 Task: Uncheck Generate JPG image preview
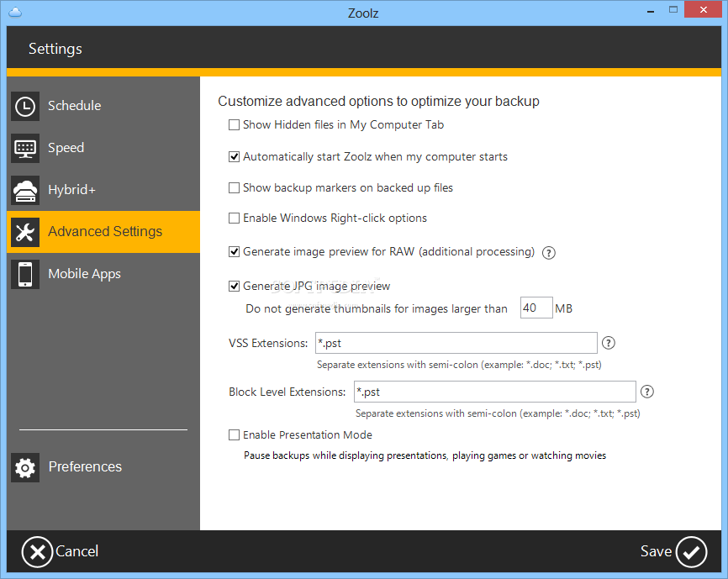(234, 286)
